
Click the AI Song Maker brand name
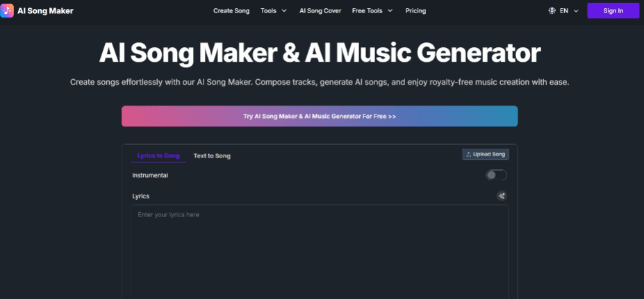pos(46,11)
